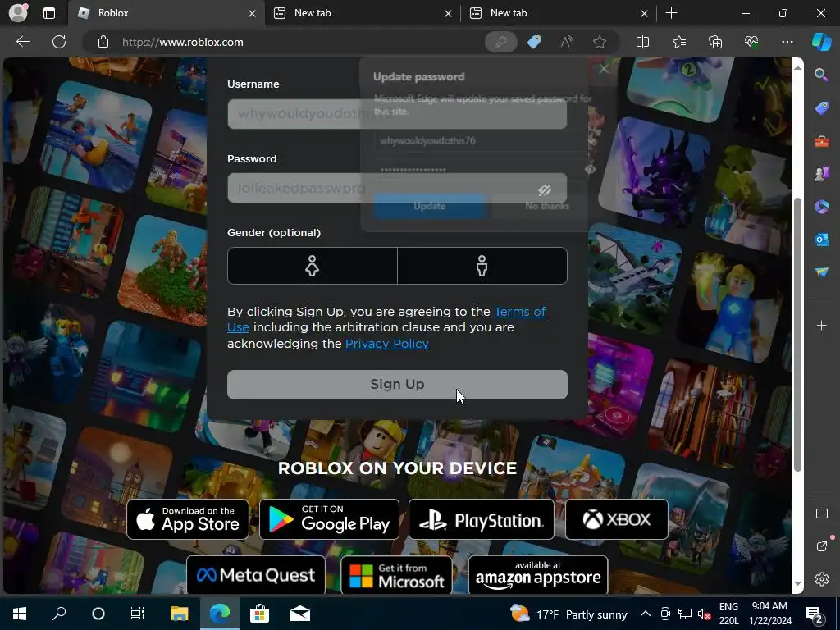The height and width of the screenshot is (630, 840).
Task: Click the Password input field
Action: click(x=397, y=188)
